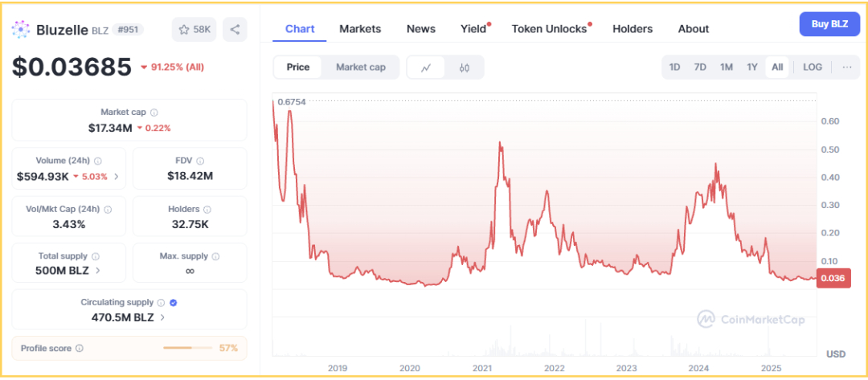Toggle Market cap chart view
868x380 pixels.
coord(360,67)
